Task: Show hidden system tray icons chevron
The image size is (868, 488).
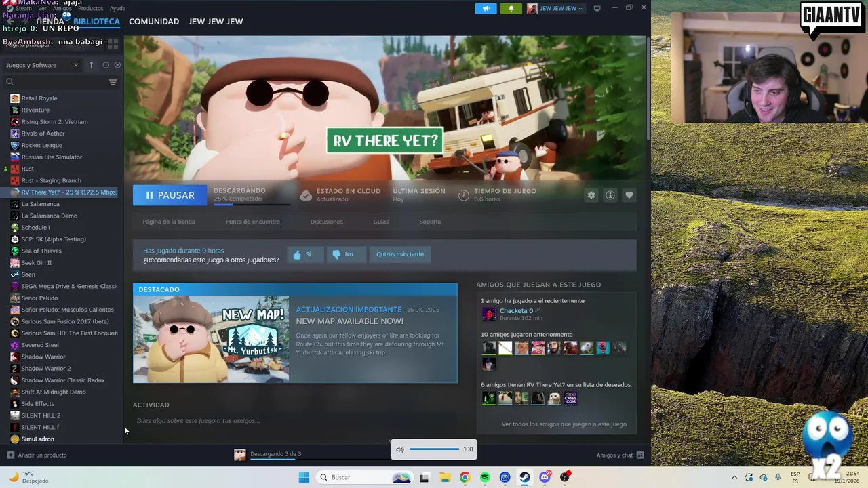Action: click(734, 477)
